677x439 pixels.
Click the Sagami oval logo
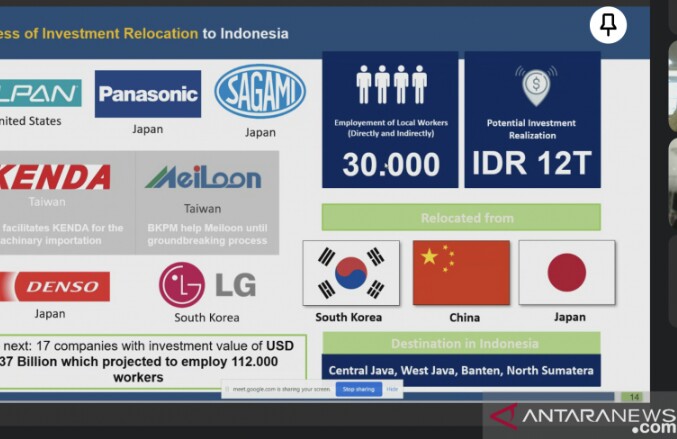pos(260,92)
